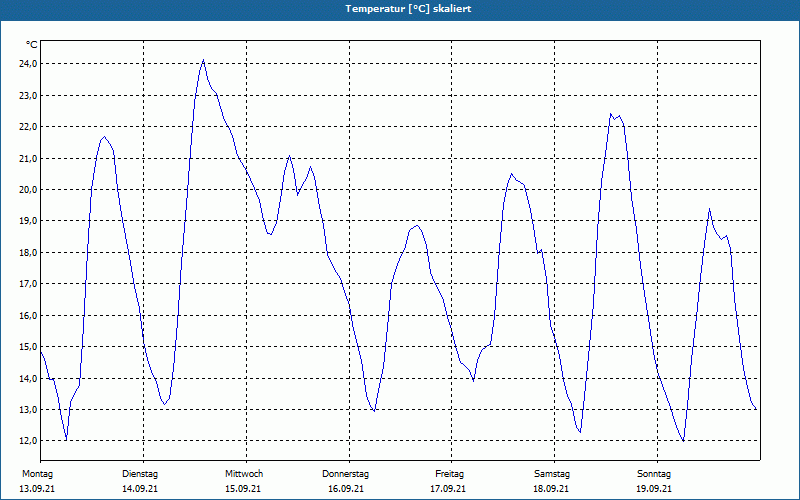
Task: Click the date 19.09.21
Action: point(654,489)
